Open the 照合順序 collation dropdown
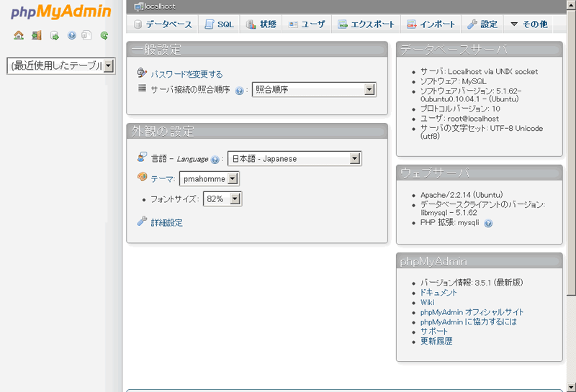 pos(314,90)
